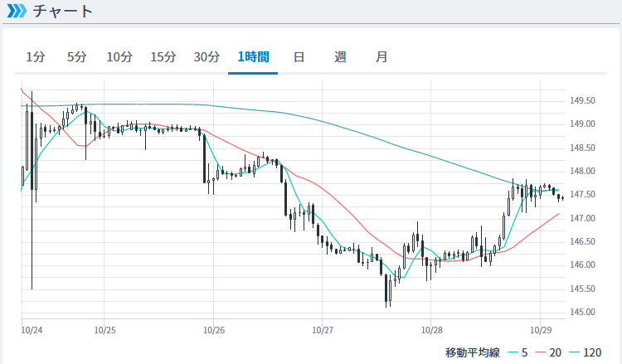Open the monthly 月 chart tab
Image resolution: width=622 pixels, height=364 pixels.
pos(381,57)
